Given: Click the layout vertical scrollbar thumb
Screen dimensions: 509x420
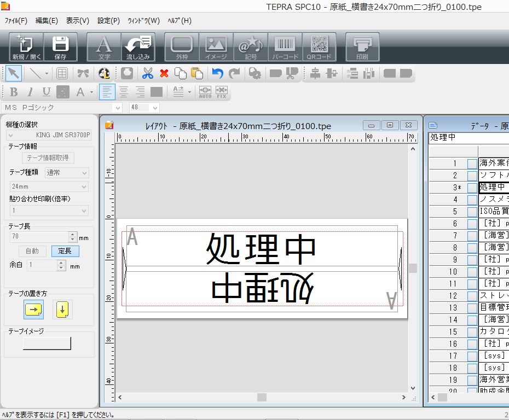Looking at the screenshot, I should click(413, 268).
